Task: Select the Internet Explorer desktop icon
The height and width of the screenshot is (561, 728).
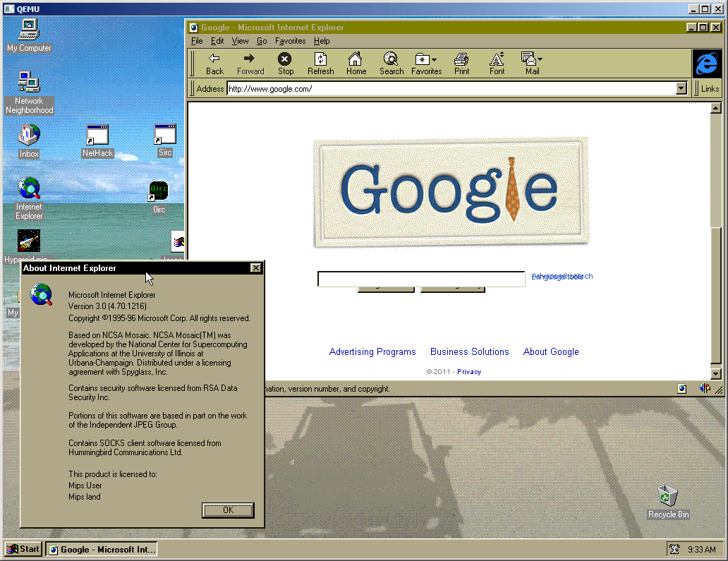Action: (29, 198)
